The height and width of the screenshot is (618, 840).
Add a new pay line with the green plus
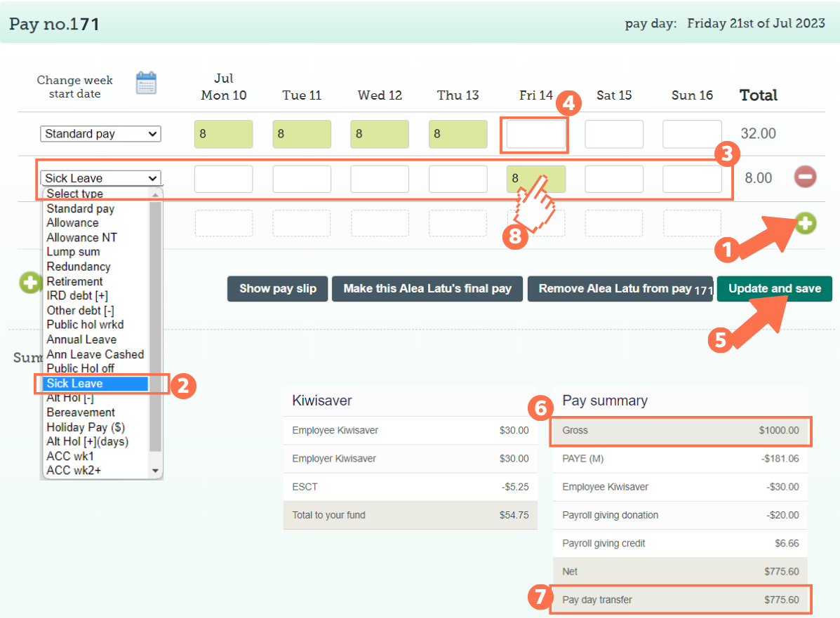coord(804,223)
